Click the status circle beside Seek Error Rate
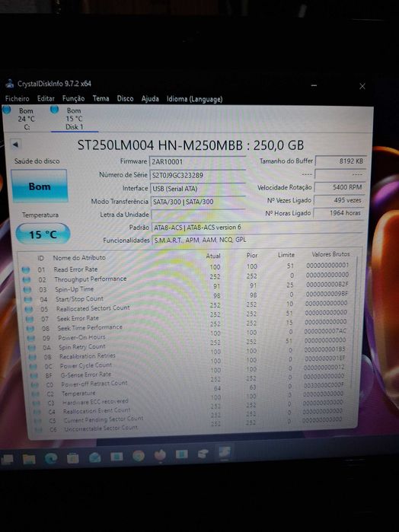 (30, 319)
